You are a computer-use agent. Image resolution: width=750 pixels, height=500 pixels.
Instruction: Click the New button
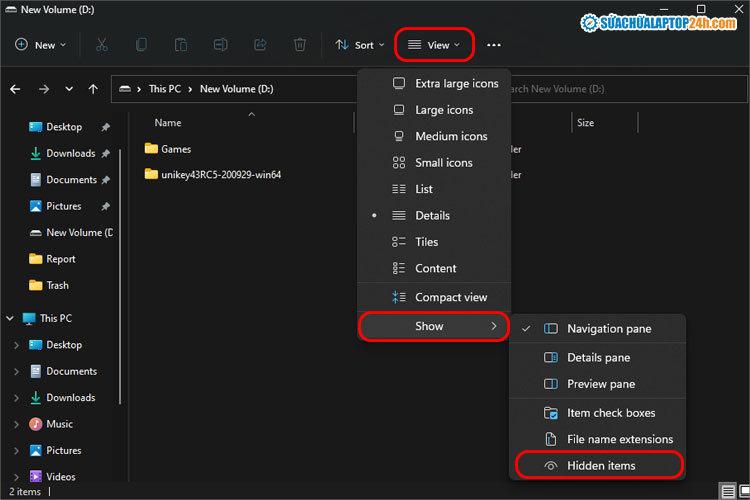[x=40, y=45]
